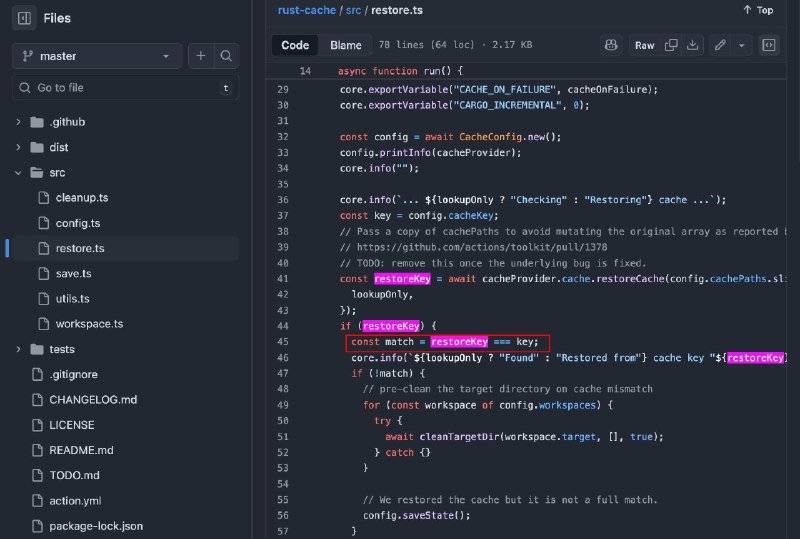800x539 pixels.
Task: Expand the tests folder
Action: (18, 349)
